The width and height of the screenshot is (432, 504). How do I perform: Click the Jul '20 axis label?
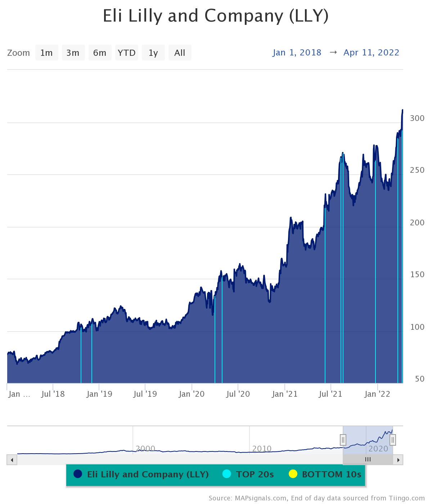coord(238,394)
